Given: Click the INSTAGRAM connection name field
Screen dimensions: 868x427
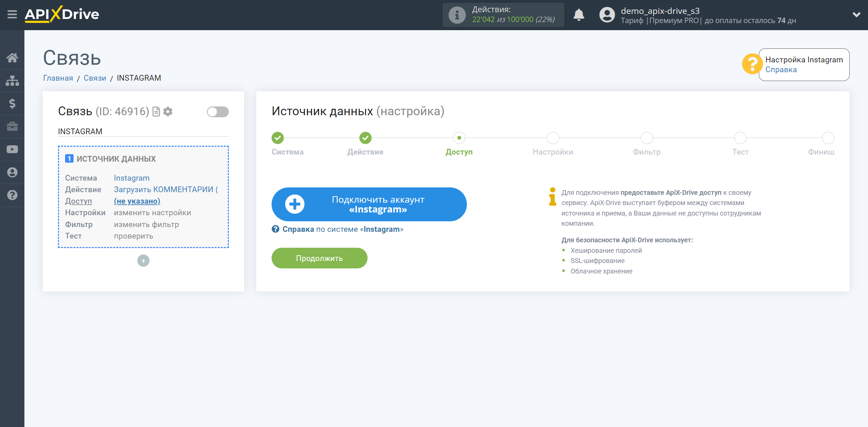Looking at the screenshot, I should (x=143, y=131).
